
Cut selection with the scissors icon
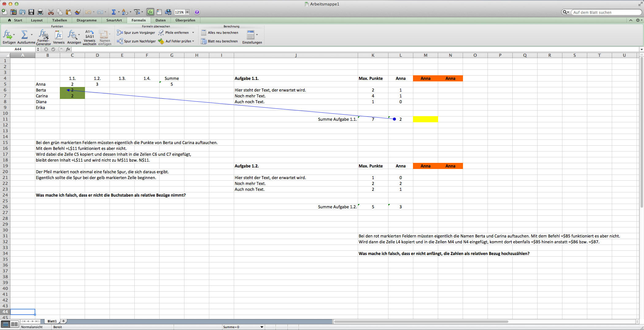point(51,12)
